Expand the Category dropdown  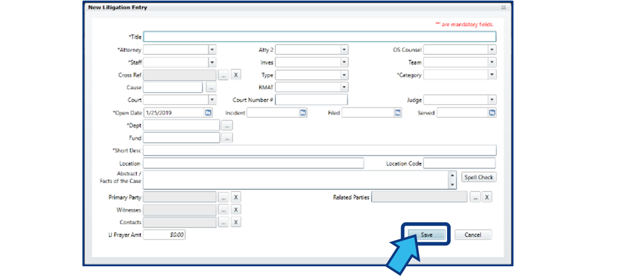[492, 75]
